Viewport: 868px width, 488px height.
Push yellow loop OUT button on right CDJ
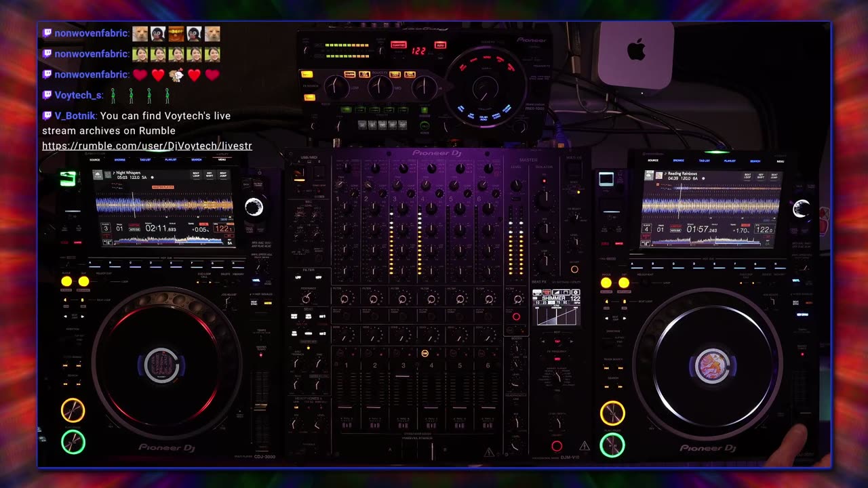pos(624,283)
